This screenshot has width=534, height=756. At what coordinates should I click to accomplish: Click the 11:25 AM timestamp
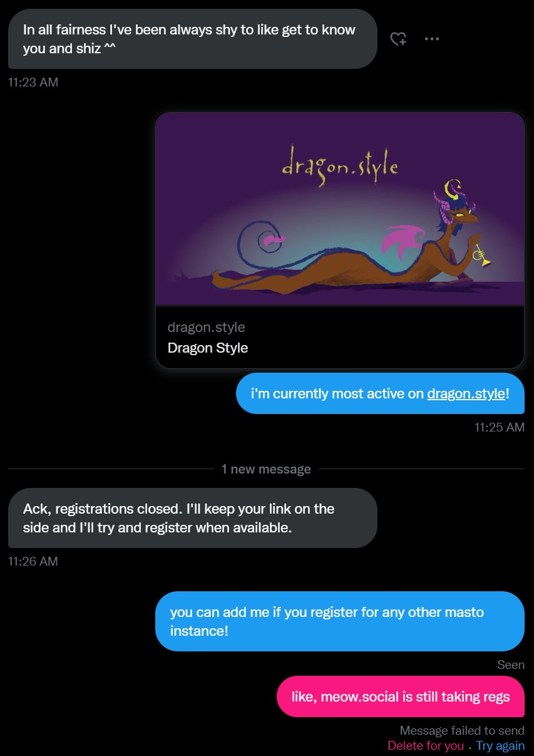click(x=500, y=427)
